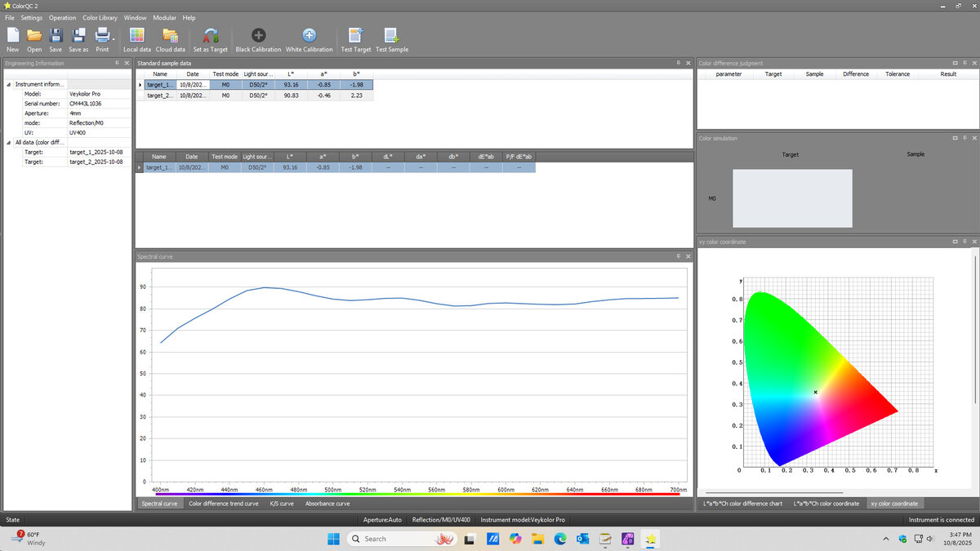Maximize the Color simulation panel
The image size is (980, 551).
coord(955,138)
